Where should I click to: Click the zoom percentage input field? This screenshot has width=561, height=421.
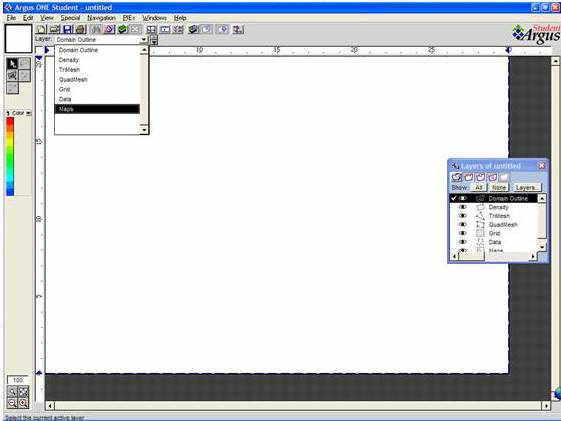point(18,380)
